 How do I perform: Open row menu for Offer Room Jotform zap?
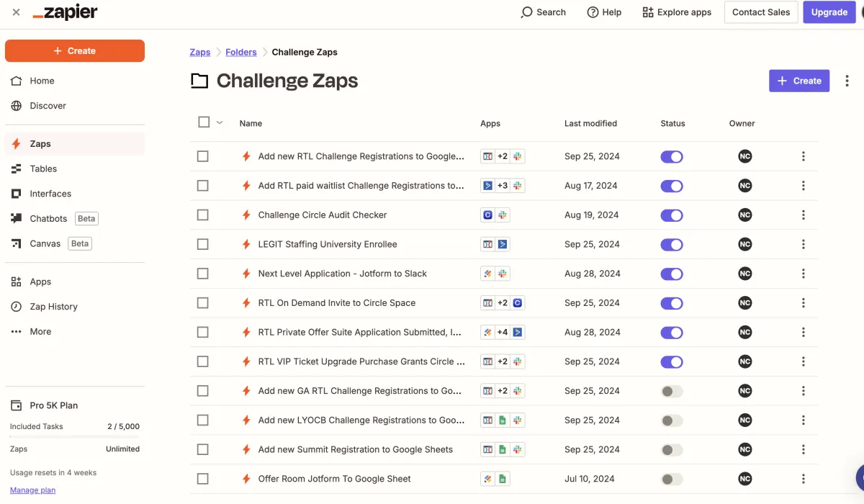coord(804,479)
